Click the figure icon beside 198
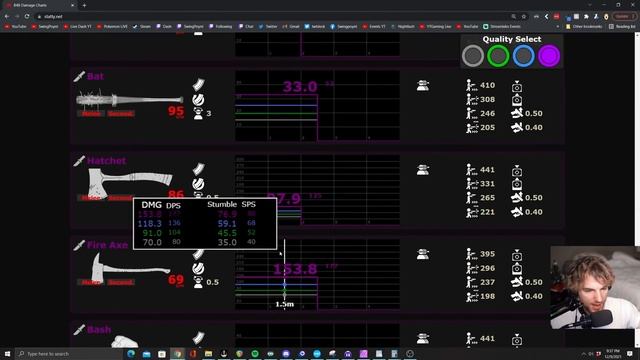Screen dimensions: 640x360 [471, 296]
